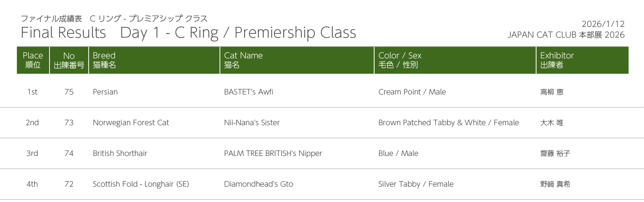Select the cat name Nii-Nana's Sister
The image size is (644, 202).
pos(252,123)
